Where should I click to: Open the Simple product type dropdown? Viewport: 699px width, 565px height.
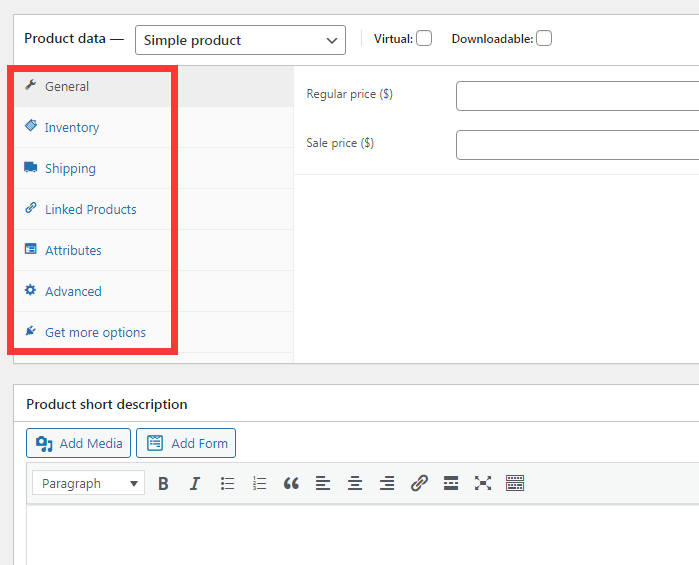tap(240, 40)
